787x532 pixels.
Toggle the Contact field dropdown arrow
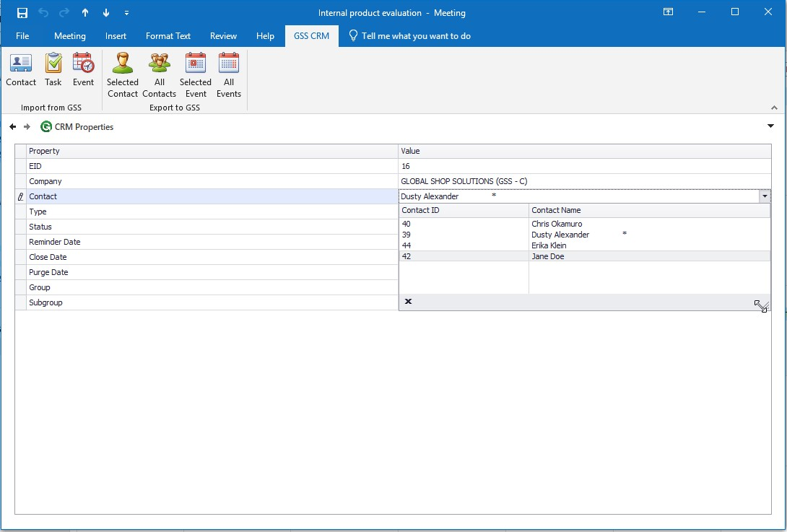click(x=765, y=196)
